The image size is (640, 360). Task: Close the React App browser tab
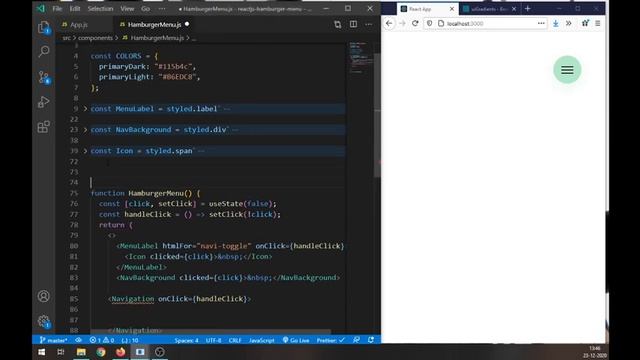[x=452, y=9]
